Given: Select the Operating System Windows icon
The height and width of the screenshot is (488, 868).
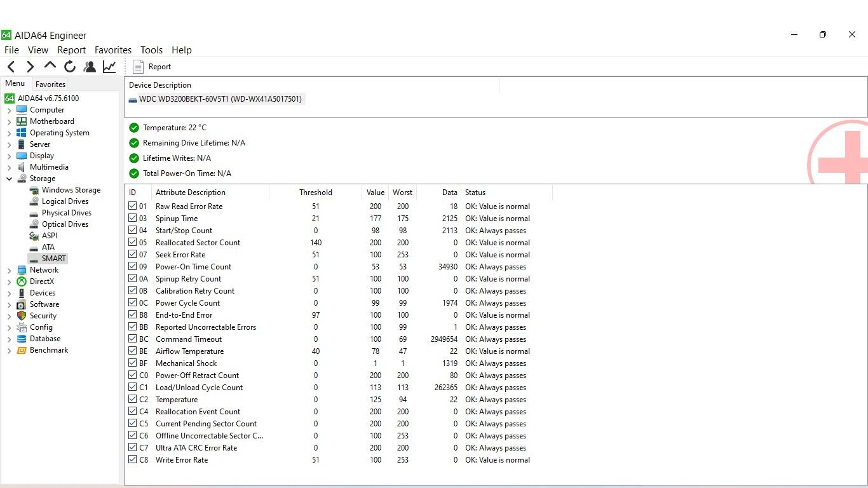Looking at the screenshot, I should [22, 133].
